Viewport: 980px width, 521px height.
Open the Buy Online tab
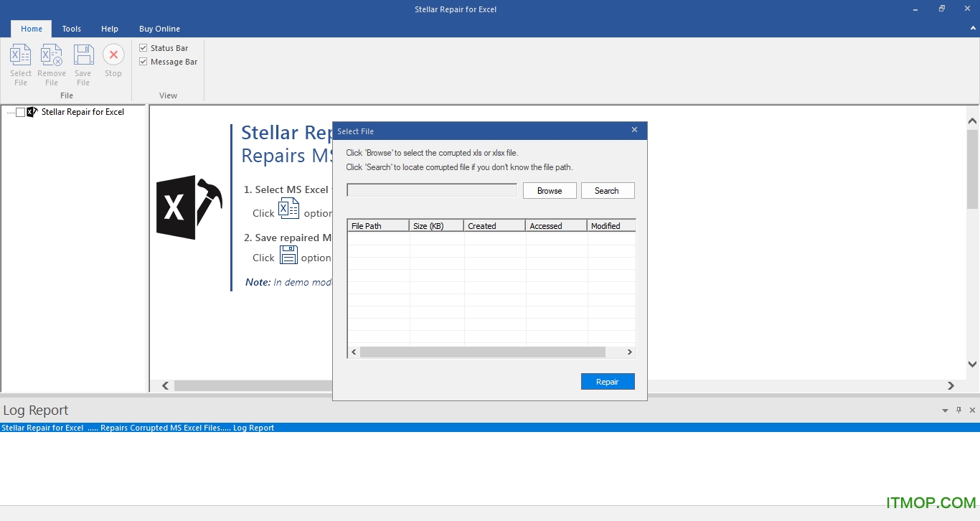[x=159, y=29]
